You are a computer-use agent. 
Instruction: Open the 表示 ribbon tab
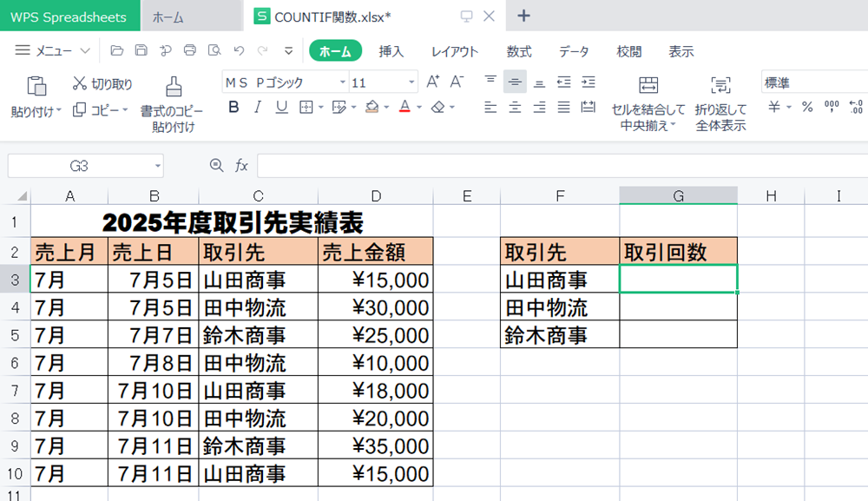681,51
